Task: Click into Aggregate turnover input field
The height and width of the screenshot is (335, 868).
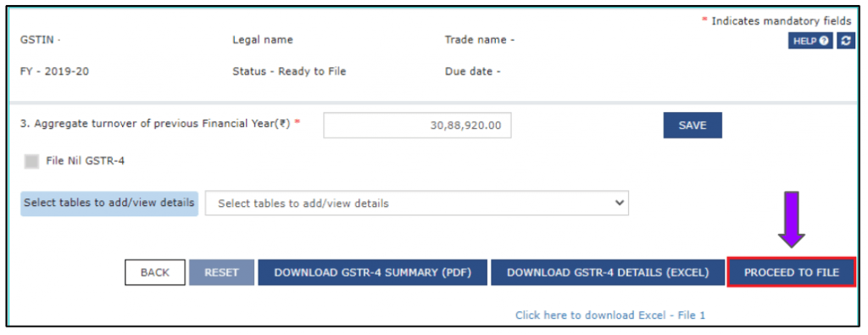Action: [x=417, y=126]
